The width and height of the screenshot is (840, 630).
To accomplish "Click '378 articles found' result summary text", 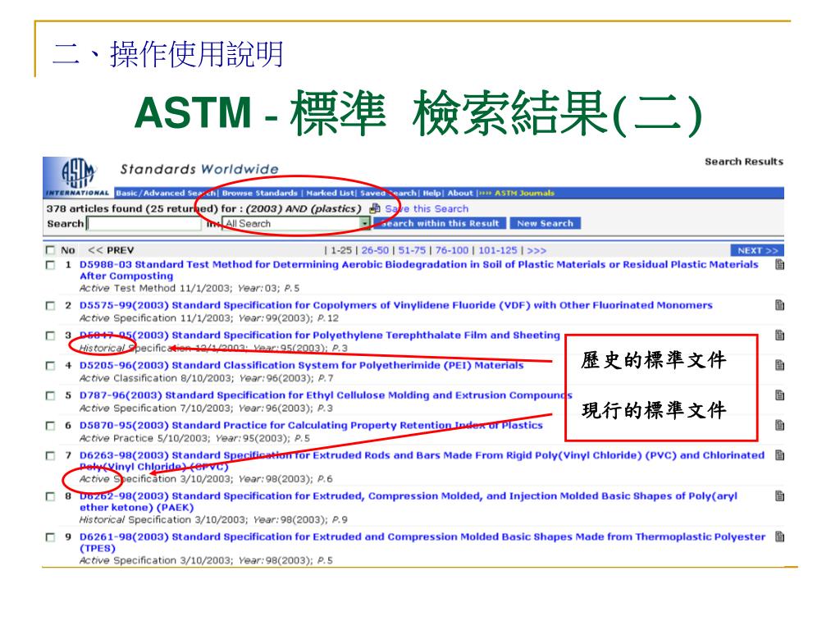I will pyautogui.click(x=94, y=208).
